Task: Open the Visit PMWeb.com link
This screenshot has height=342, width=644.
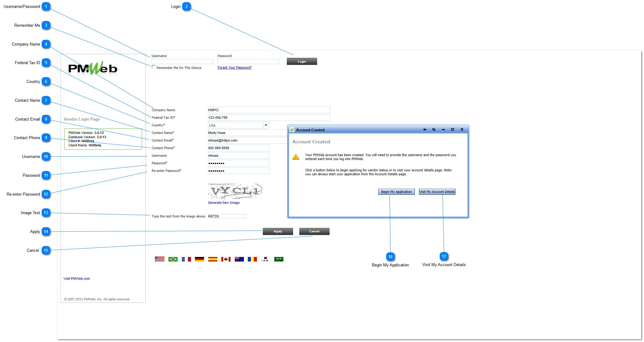Action: coord(77,279)
